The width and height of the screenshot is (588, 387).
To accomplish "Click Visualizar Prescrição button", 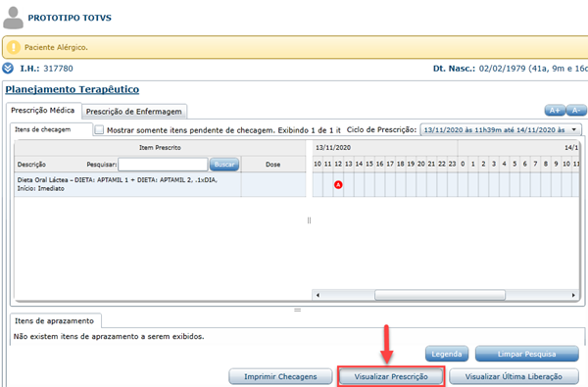I will tap(391, 376).
